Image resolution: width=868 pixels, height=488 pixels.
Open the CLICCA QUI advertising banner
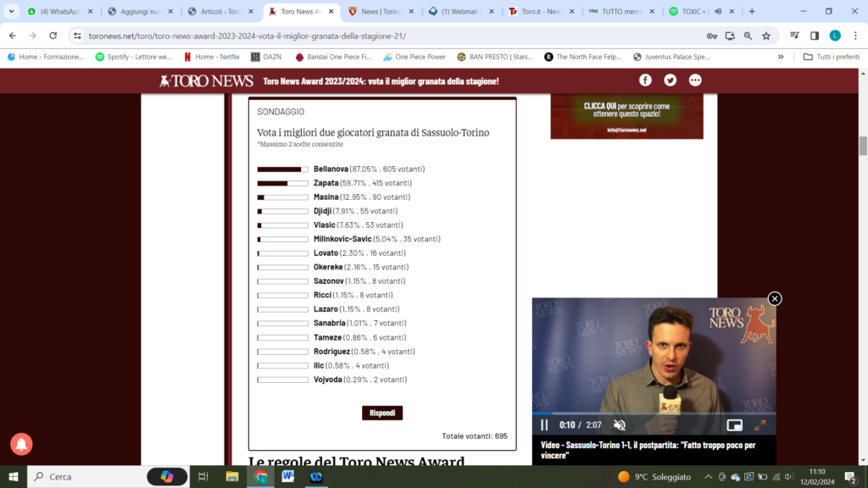(626, 116)
